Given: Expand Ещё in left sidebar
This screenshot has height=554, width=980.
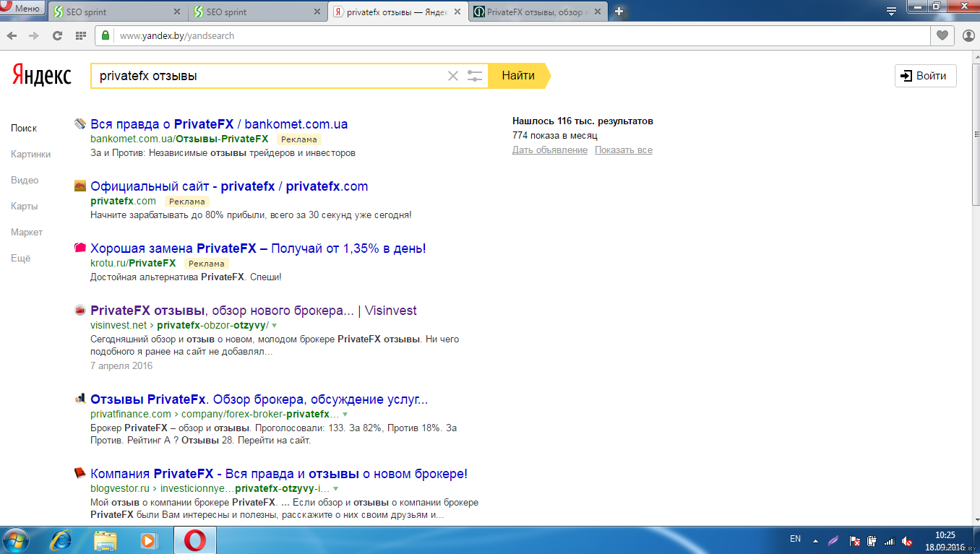Looking at the screenshot, I should 21,258.
